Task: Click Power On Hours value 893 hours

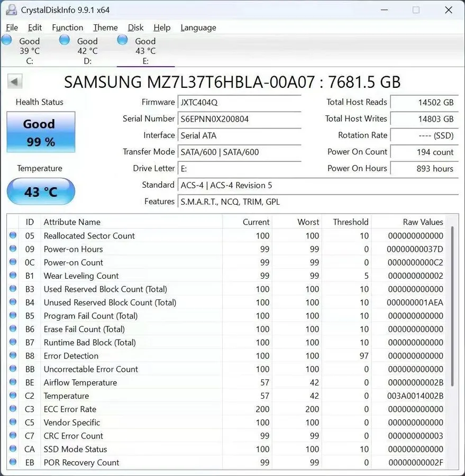Action: (x=424, y=169)
